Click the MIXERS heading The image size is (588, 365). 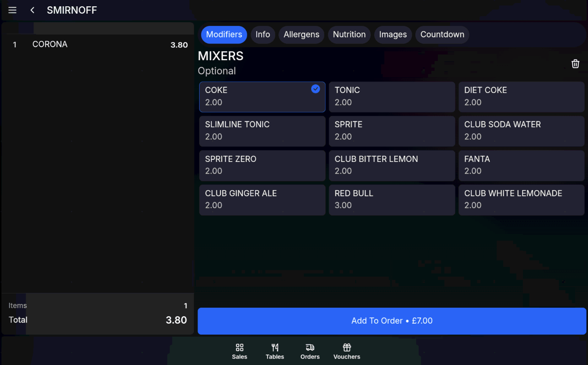click(x=220, y=56)
